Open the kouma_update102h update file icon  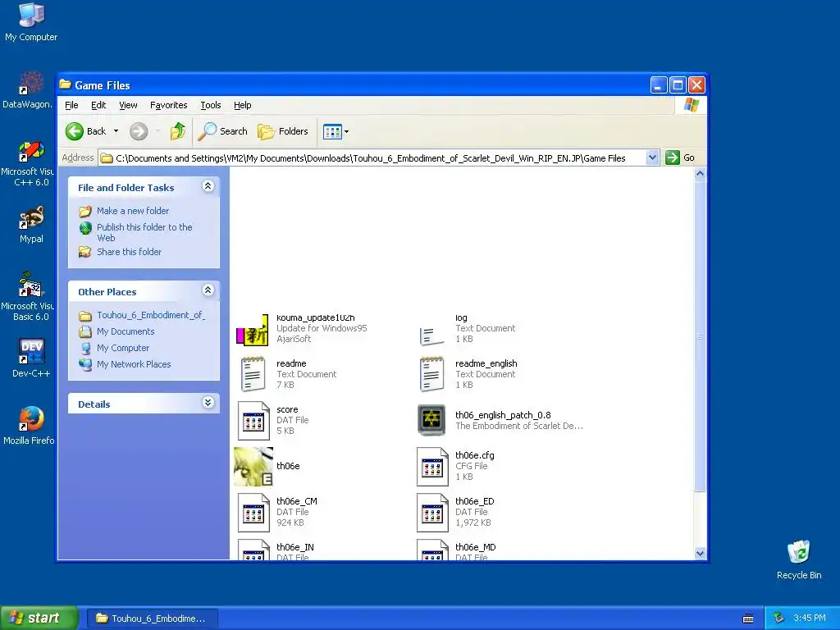point(253,330)
